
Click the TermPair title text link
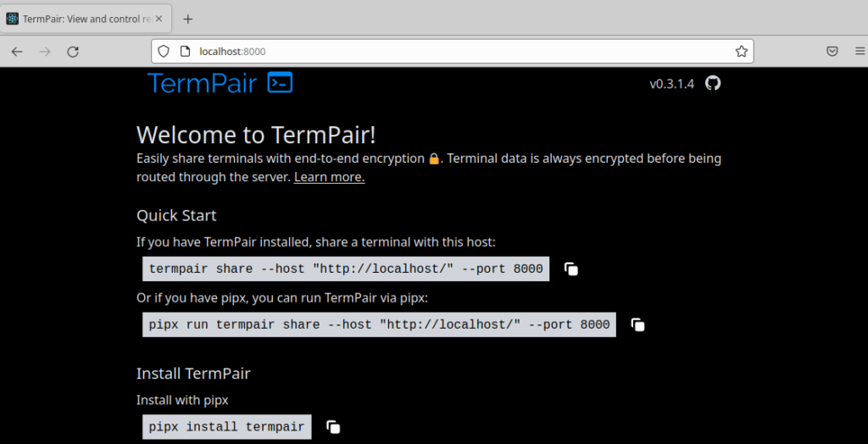point(202,83)
